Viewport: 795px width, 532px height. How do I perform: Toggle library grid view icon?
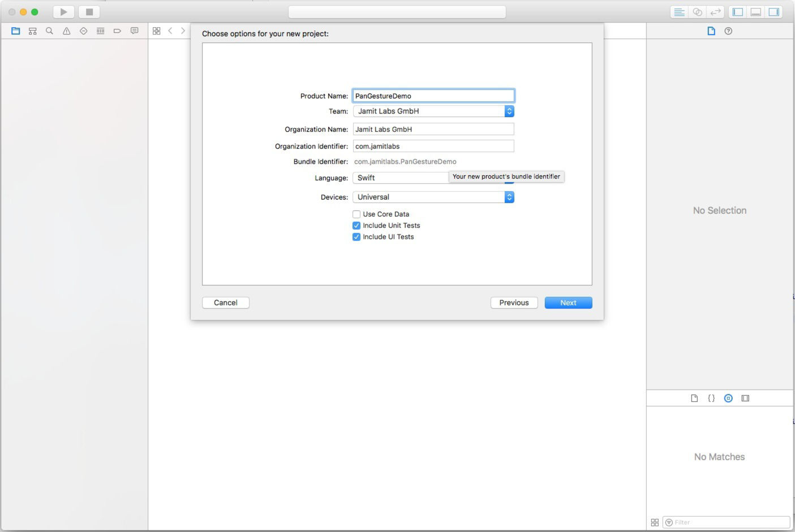[x=655, y=522]
